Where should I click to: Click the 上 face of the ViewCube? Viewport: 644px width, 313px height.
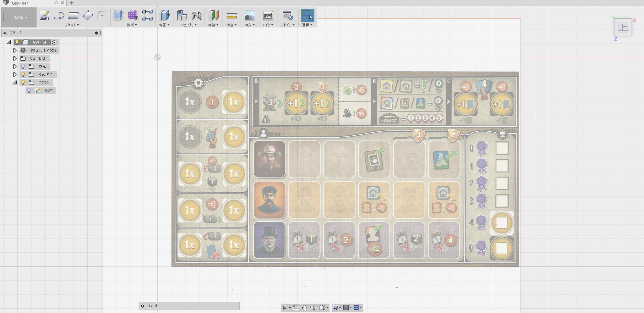point(623,27)
